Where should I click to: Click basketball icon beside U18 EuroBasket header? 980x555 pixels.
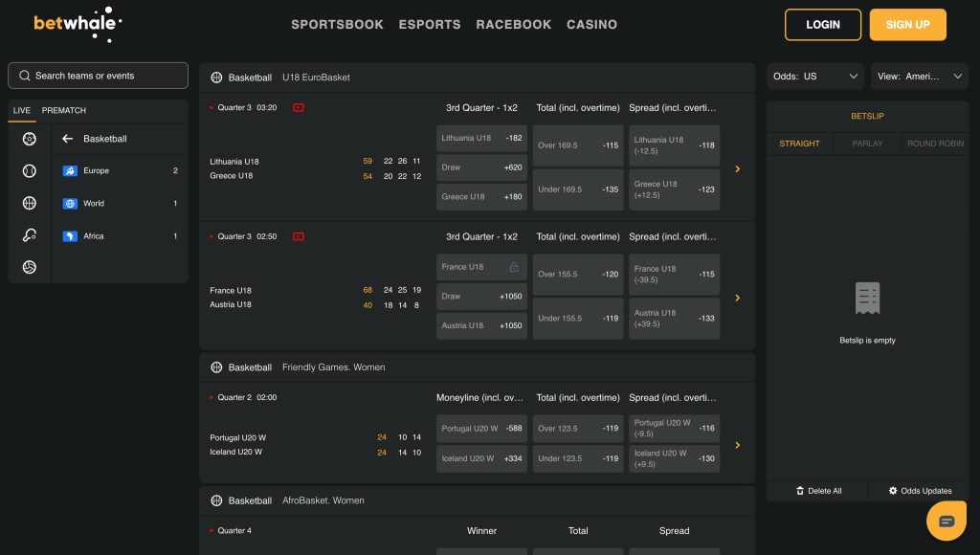pos(216,78)
